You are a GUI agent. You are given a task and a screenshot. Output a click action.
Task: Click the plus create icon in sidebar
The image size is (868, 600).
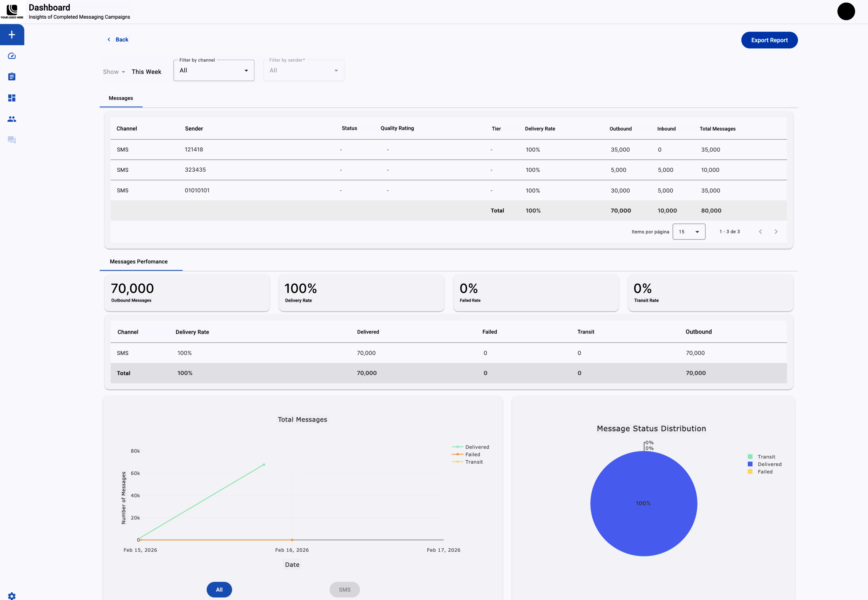click(12, 35)
